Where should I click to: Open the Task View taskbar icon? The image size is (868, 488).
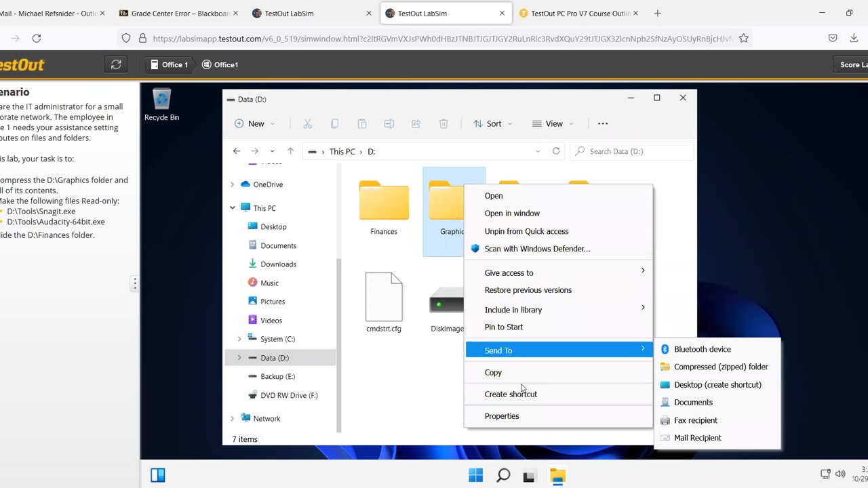[530, 476]
